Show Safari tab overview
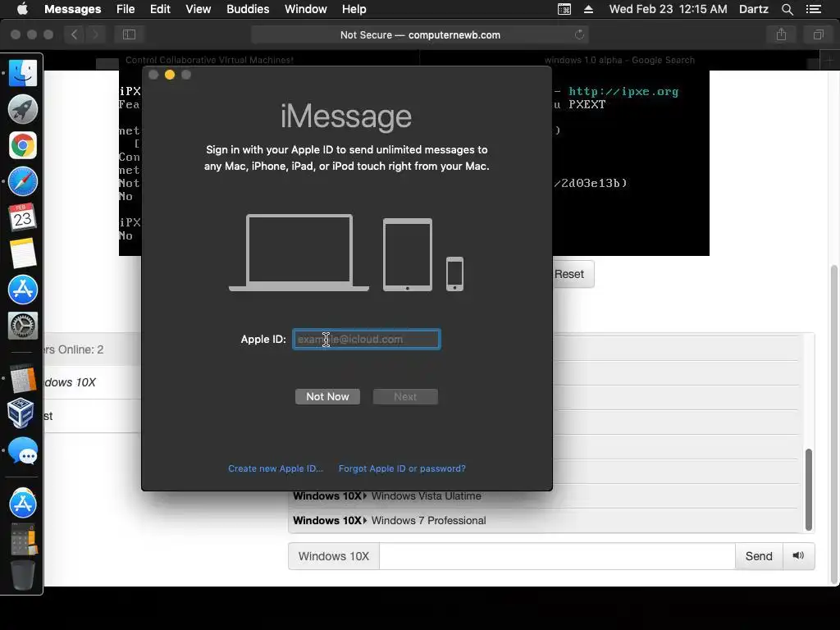This screenshot has height=630, width=840. 818,34
